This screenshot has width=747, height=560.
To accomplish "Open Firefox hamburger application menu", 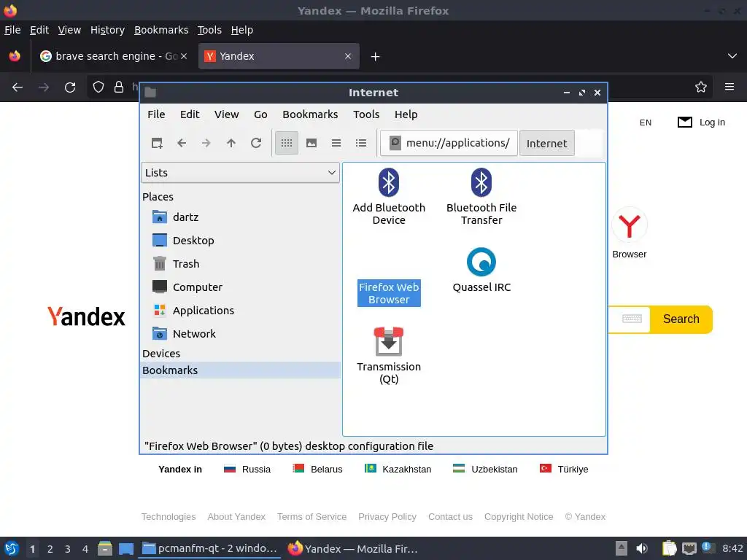I will pos(729,87).
